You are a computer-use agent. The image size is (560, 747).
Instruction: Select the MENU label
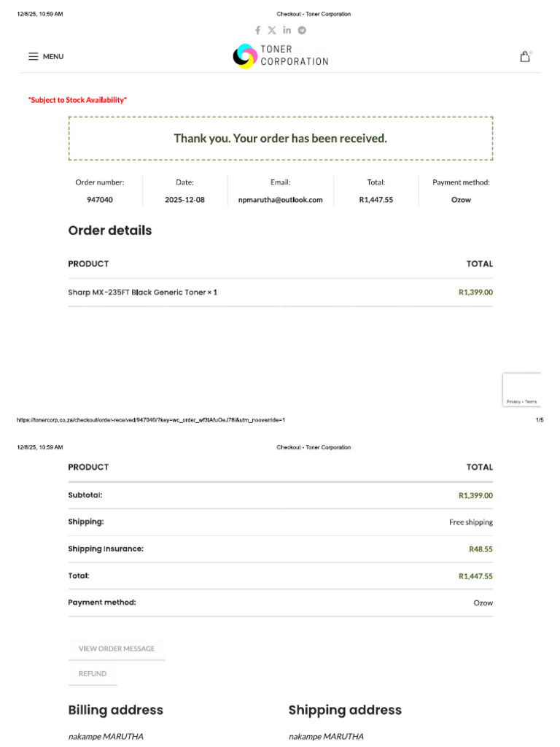coord(53,56)
